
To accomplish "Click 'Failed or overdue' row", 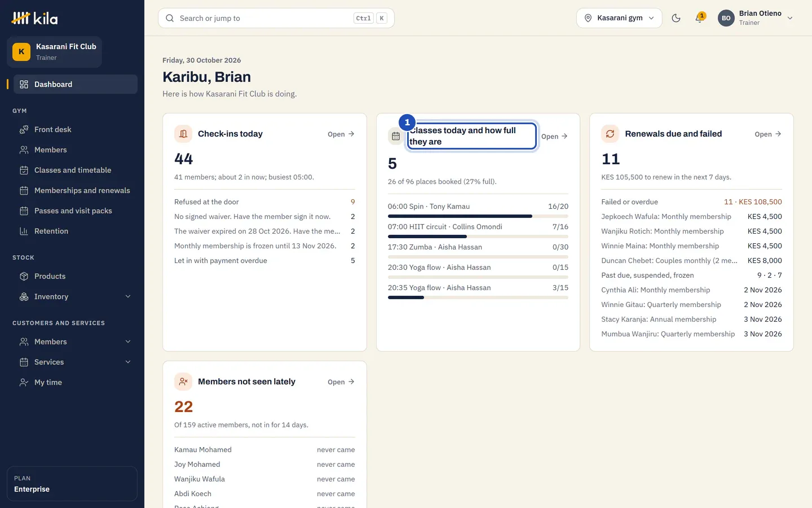I will (691, 202).
